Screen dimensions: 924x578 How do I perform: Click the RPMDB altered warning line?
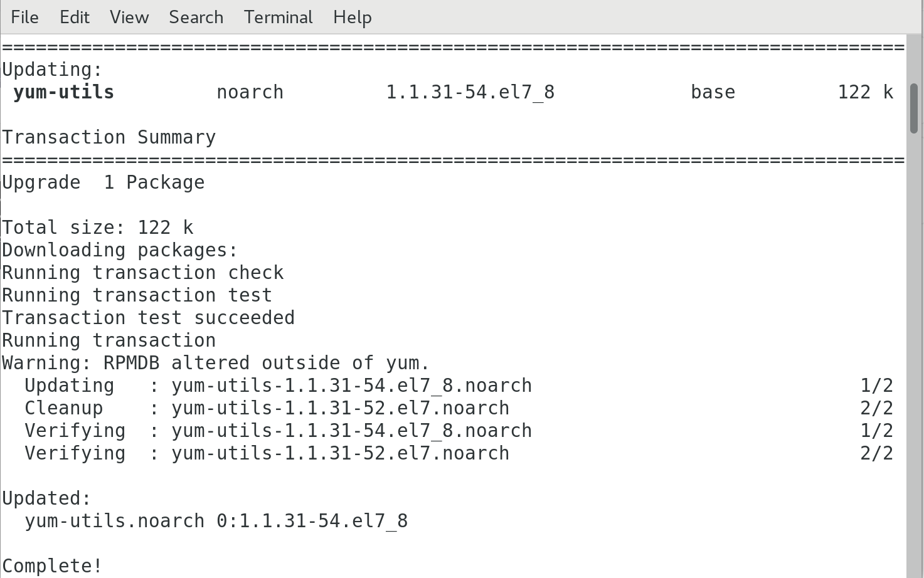click(216, 363)
